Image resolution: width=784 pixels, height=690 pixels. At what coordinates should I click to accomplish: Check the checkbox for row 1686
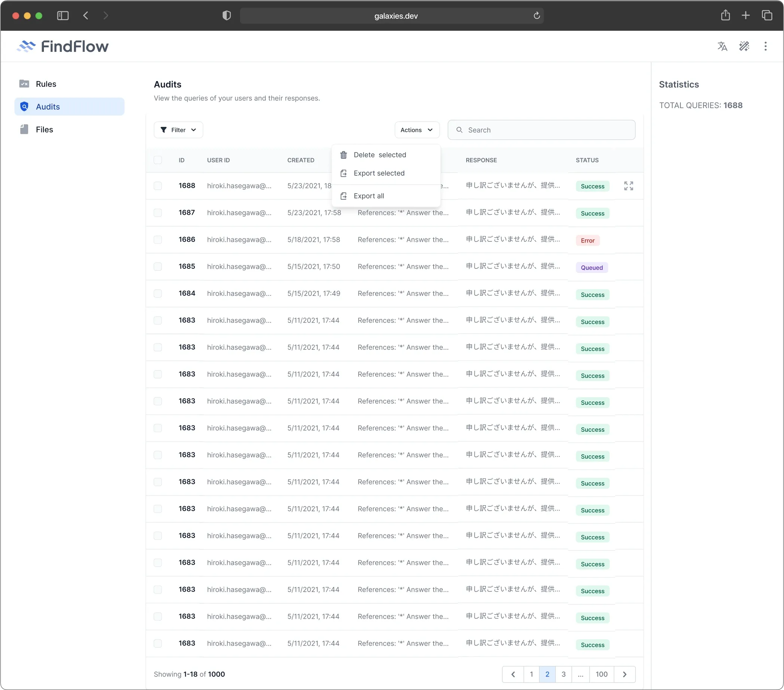point(158,240)
